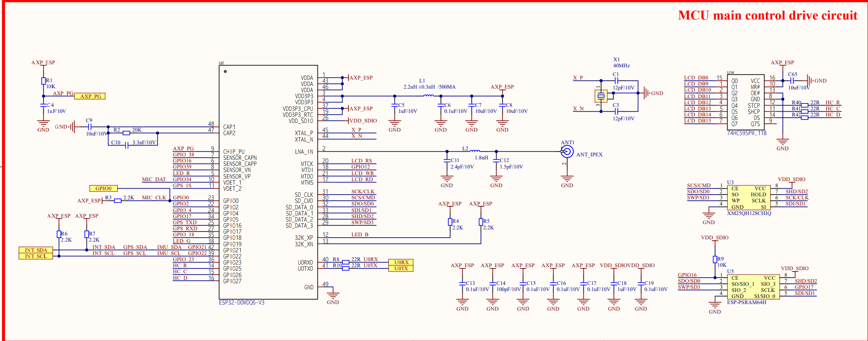868x341 pixels.
Task: Select the LNA_IN pin label
Action: coord(304,152)
